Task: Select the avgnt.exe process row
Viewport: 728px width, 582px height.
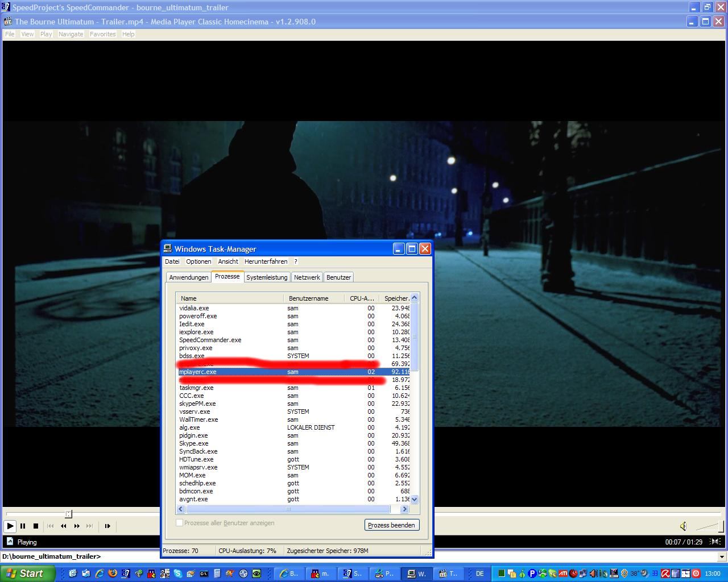Action: pos(293,499)
